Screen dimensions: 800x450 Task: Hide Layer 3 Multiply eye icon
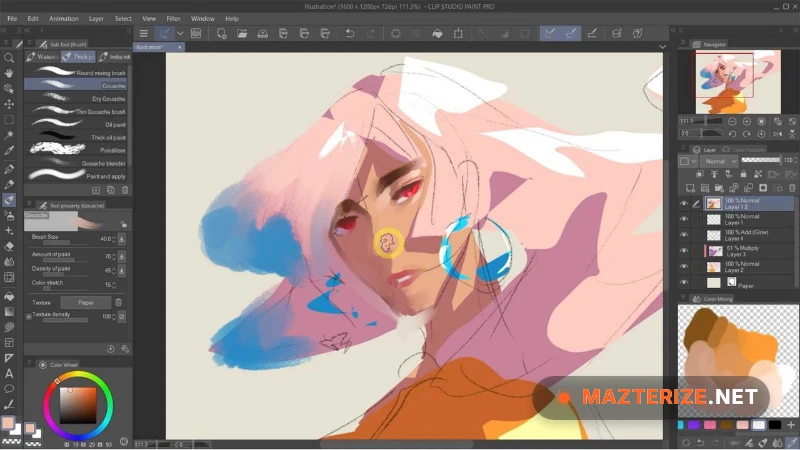point(684,251)
